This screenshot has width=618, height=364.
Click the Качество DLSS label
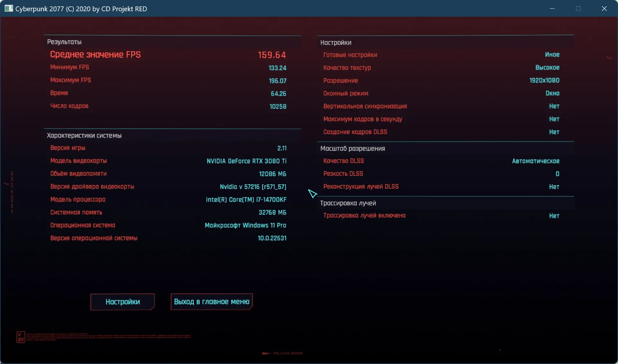click(x=343, y=161)
